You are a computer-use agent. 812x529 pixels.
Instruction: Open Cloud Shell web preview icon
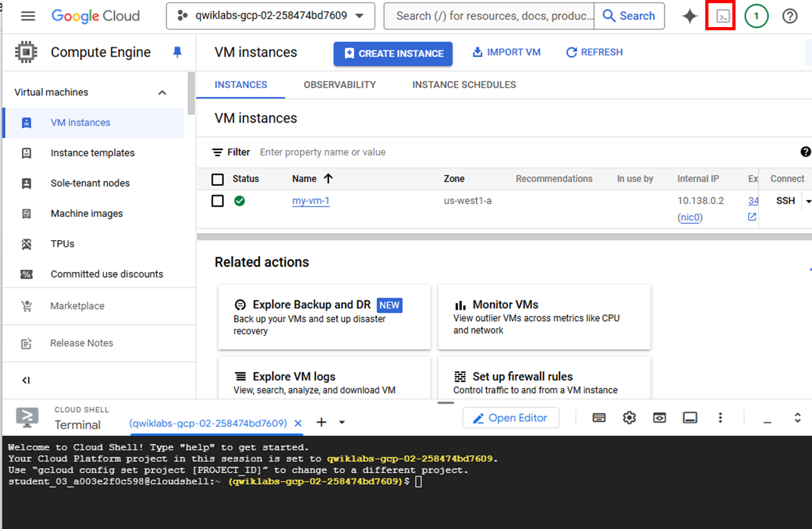pyautogui.click(x=660, y=418)
